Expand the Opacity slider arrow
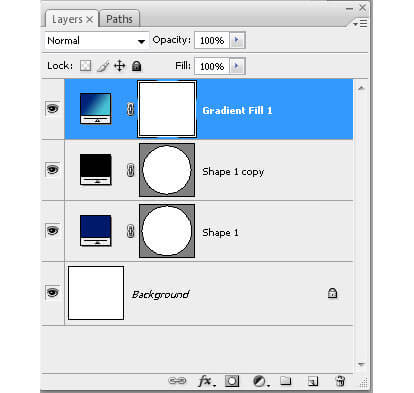 (x=237, y=40)
